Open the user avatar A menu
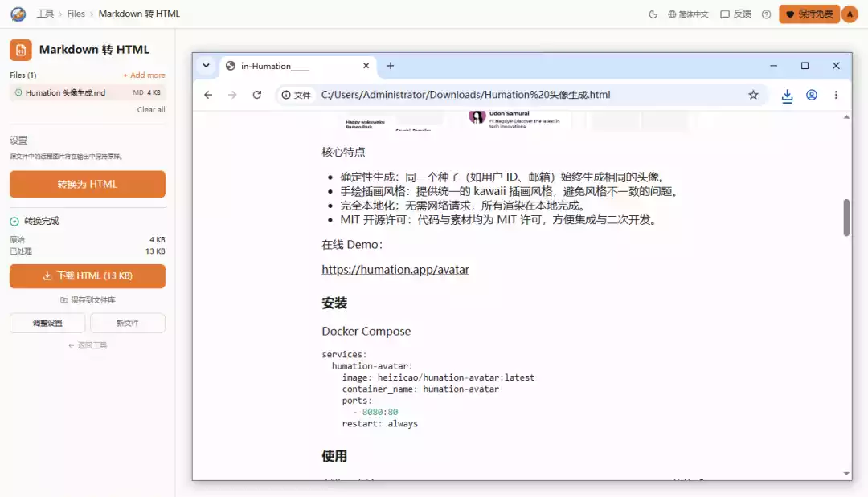868x497 pixels. coord(850,14)
